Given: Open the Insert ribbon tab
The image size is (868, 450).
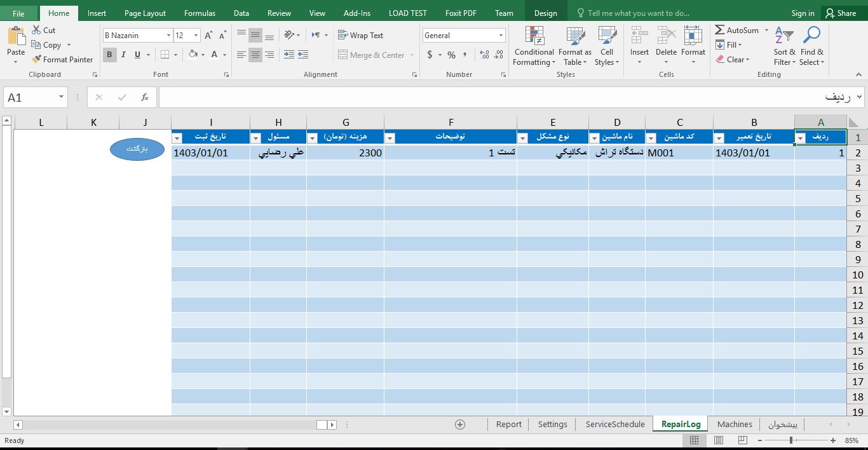Looking at the screenshot, I should click(x=97, y=13).
